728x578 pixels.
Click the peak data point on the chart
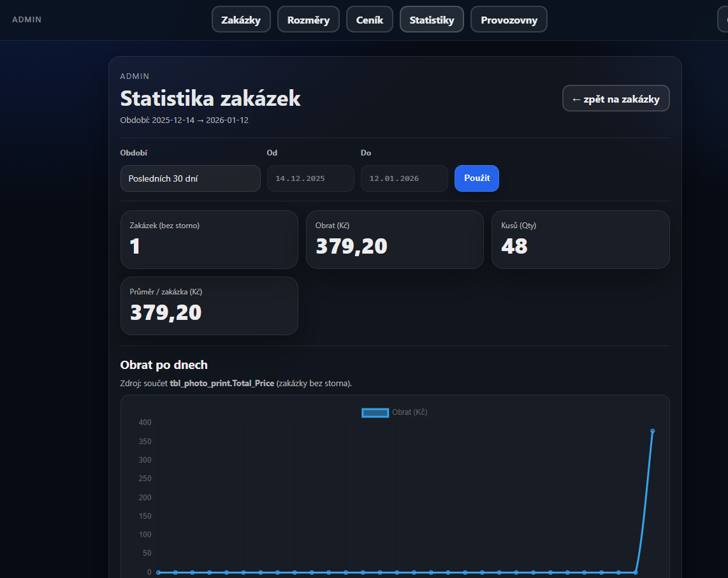click(652, 431)
